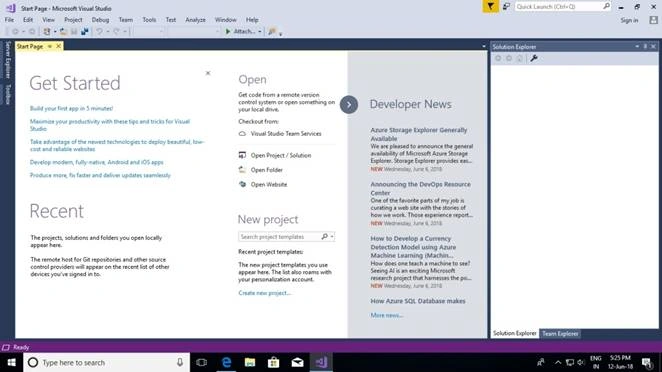Click the cloud icon for Team Services
The width and height of the screenshot is (662, 372).
pos(242,134)
